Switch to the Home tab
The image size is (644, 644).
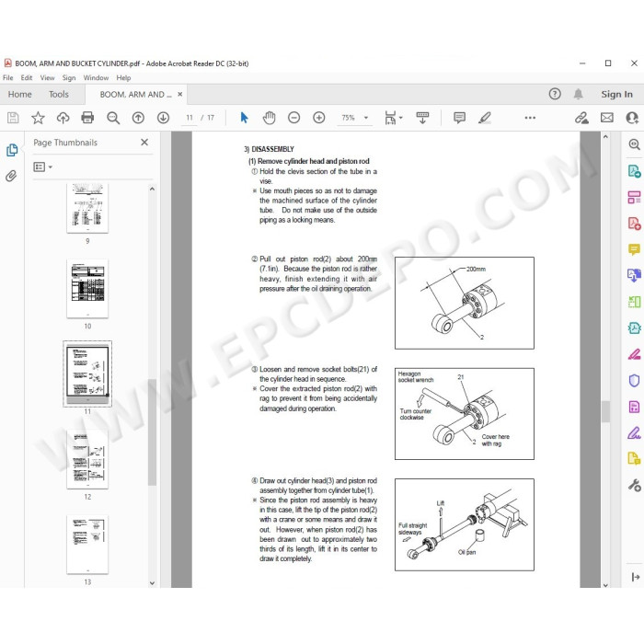19,95
